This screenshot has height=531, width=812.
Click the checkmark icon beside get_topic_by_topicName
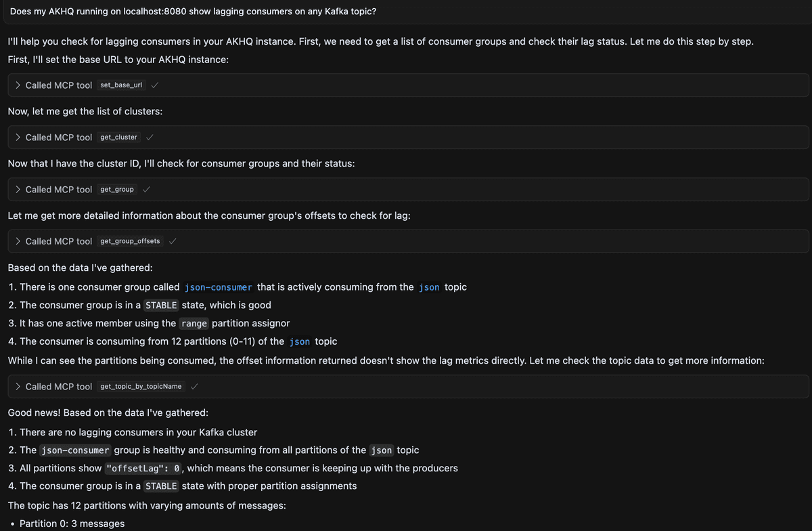[x=195, y=387]
